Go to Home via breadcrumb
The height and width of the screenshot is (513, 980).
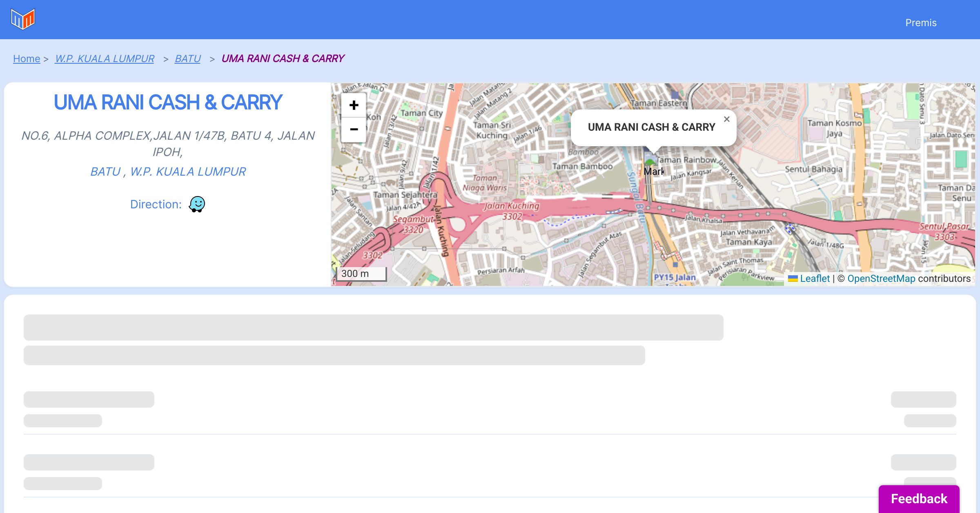pyautogui.click(x=27, y=59)
